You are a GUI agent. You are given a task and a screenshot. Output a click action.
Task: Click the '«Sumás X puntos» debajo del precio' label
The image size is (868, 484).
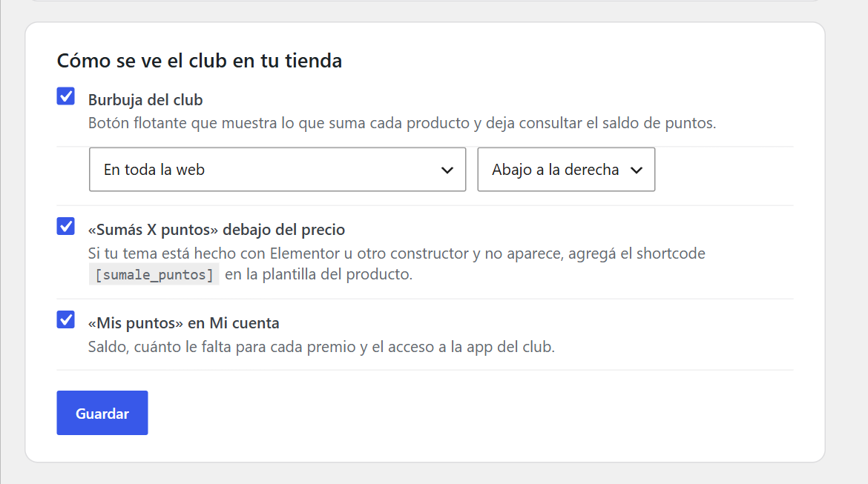click(x=217, y=230)
